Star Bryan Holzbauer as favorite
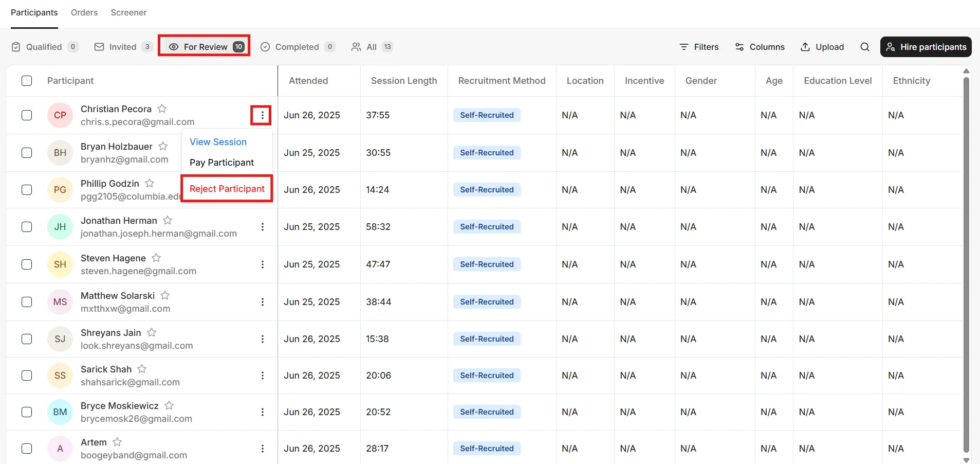This screenshot has height=464, width=980. coord(163,146)
